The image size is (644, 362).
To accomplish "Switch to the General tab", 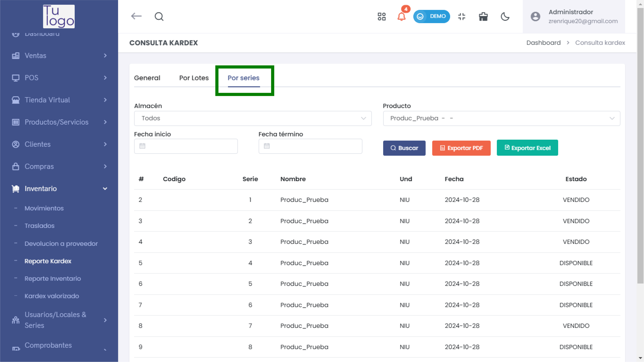I will 147,78.
